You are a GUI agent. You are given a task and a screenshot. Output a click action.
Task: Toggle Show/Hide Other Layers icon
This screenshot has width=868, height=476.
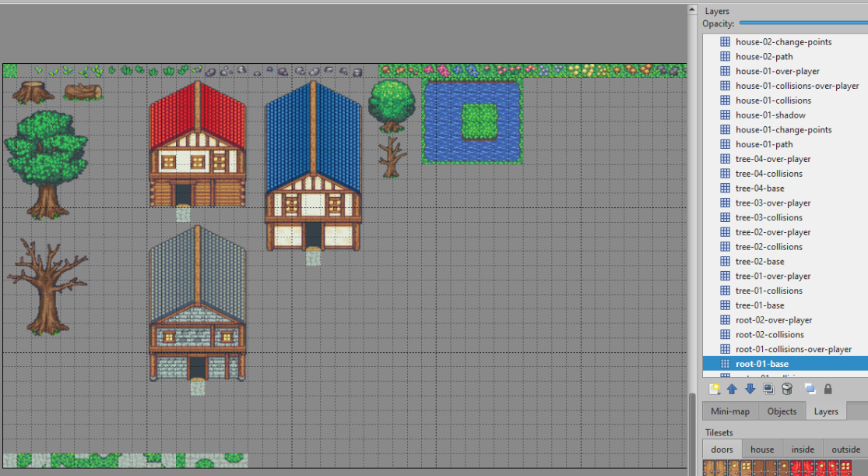click(x=810, y=389)
